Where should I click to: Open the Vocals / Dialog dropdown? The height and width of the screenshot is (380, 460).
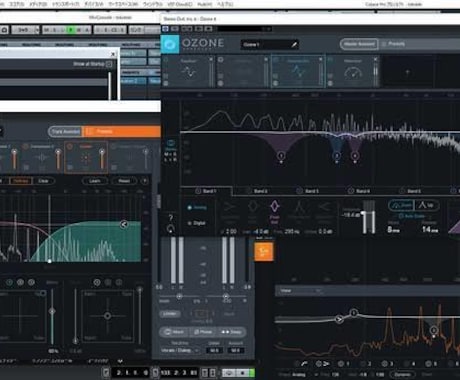pyautogui.click(x=180, y=350)
